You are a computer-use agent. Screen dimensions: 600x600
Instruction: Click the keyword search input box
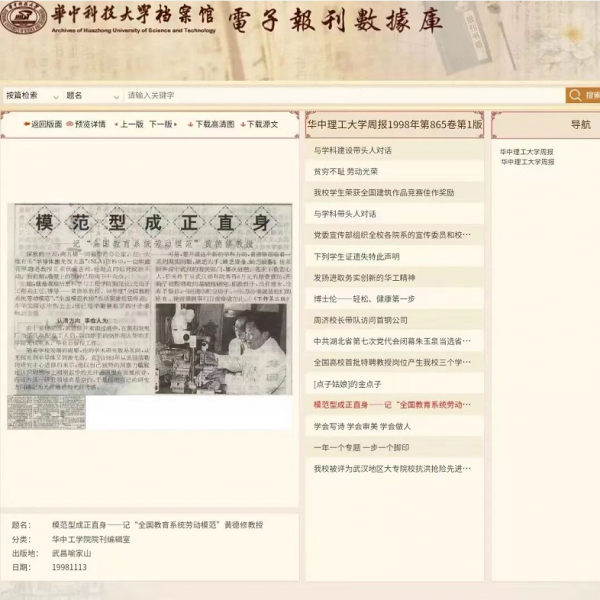(x=340, y=96)
